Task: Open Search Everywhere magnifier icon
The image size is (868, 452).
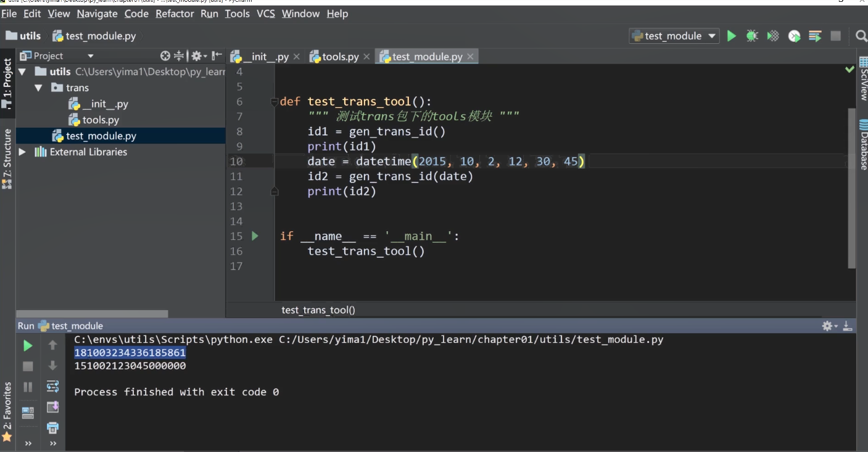Action: click(861, 36)
